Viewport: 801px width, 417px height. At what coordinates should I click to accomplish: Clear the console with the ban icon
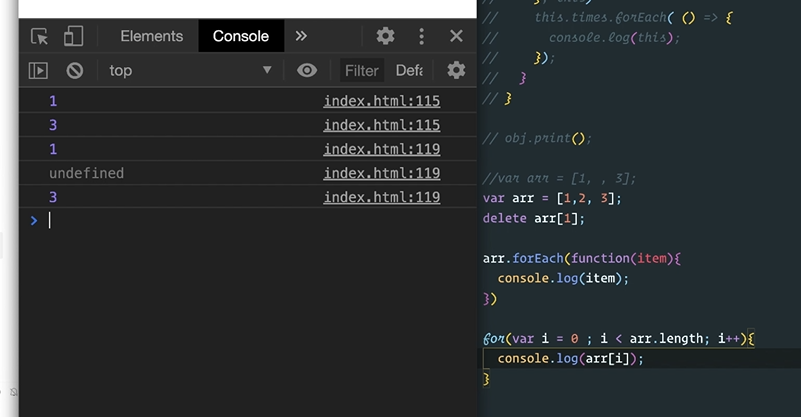tap(75, 71)
